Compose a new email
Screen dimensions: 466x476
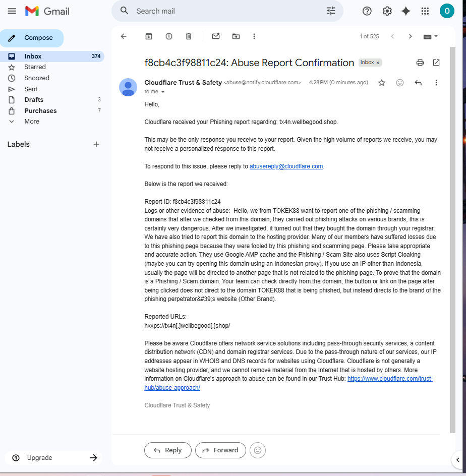32,38
